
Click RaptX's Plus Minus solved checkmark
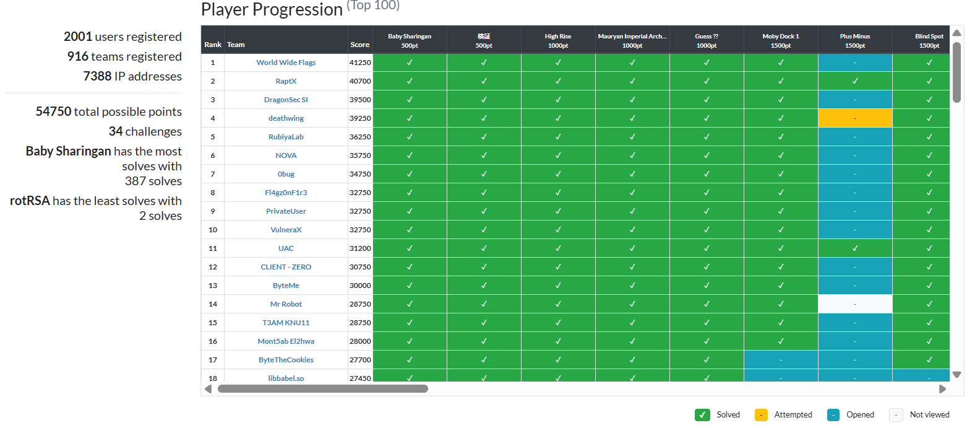855,81
